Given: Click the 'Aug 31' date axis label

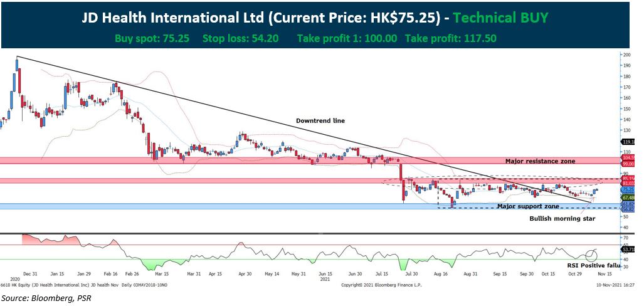Looking at the screenshot, I should pos(471,273).
